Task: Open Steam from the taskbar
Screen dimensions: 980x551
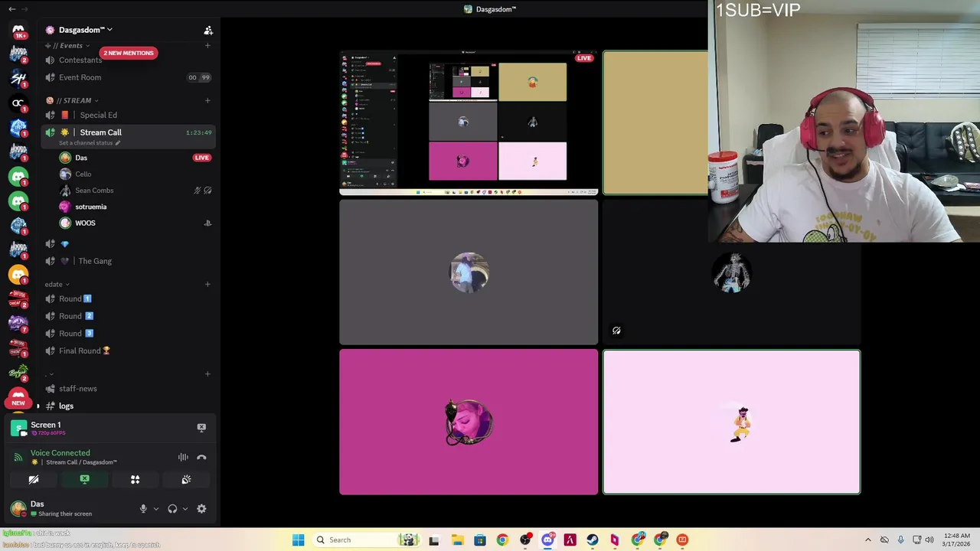Action: point(593,540)
